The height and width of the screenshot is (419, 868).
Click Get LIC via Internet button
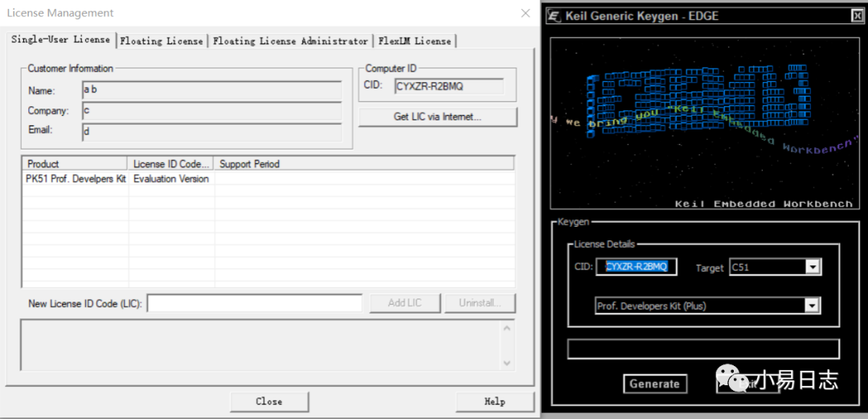click(x=438, y=117)
